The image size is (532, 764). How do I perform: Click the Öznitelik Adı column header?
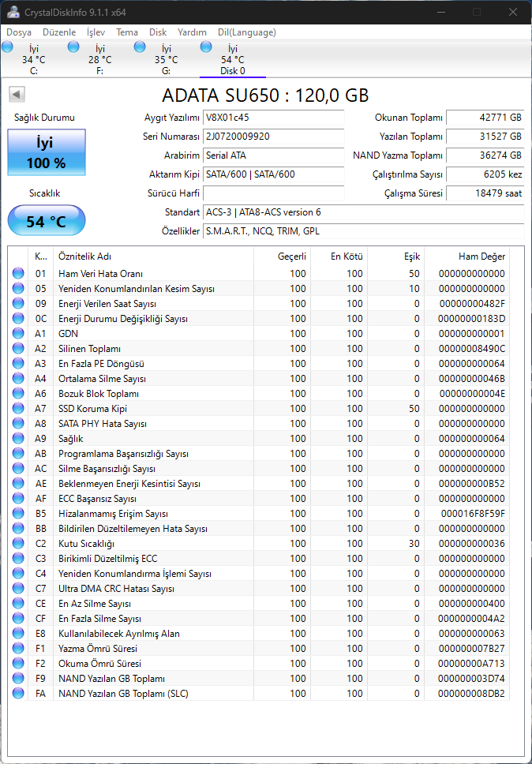pyautogui.click(x=153, y=257)
